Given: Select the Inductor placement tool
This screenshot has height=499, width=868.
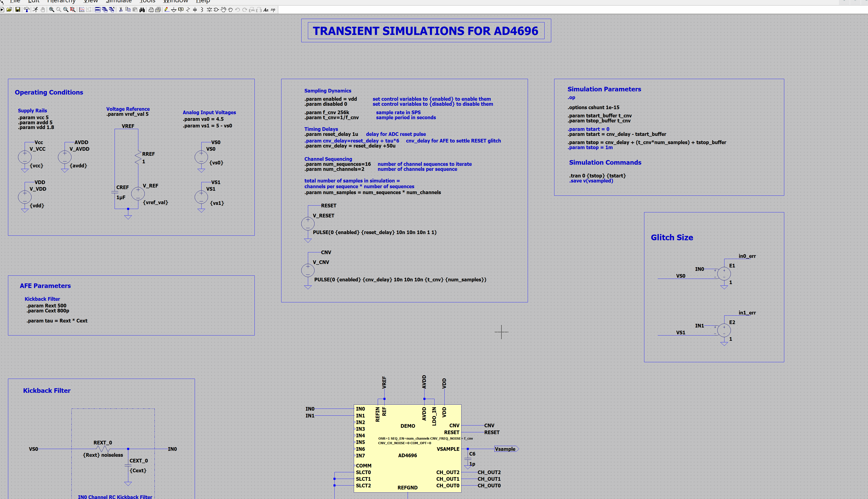Looking at the screenshot, I should tap(202, 10).
